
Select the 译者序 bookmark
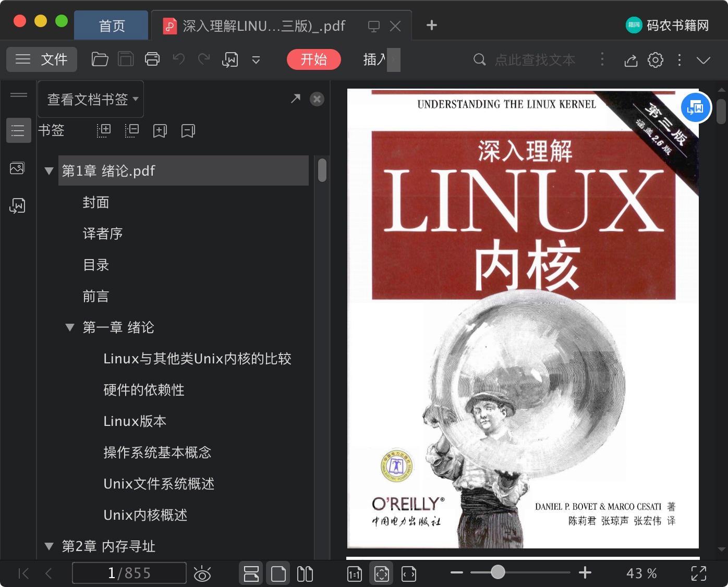(x=103, y=234)
